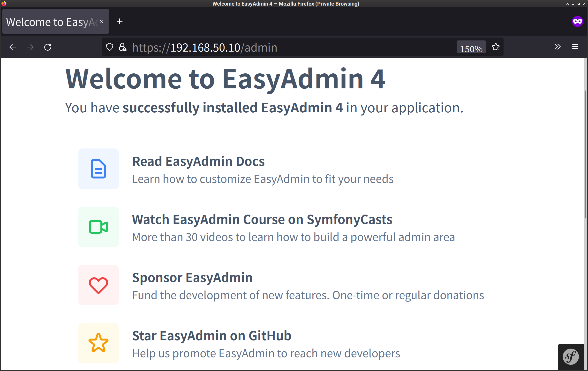Screen dimensions: 588x371
Task: Open the Read EasyAdmin Docs link
Action: (x=198, y=162)
